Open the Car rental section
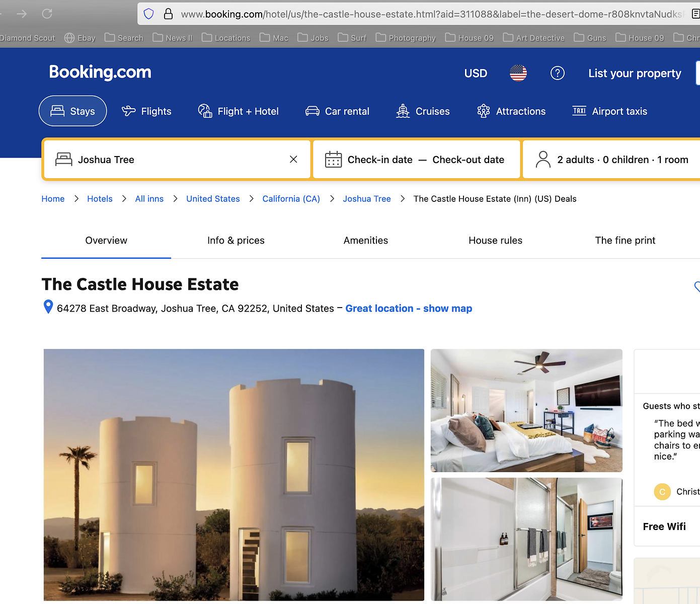The image size is (700, 604). 337,111
